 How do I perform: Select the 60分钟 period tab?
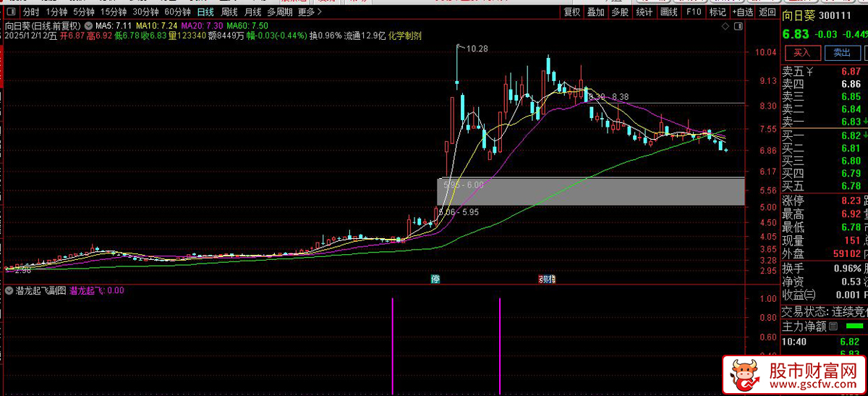tap(178, 12)
